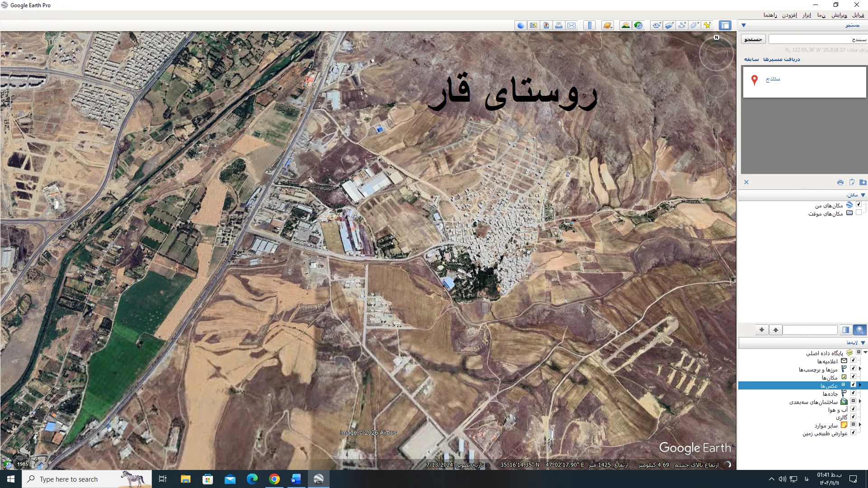Open the دریافت مسیرها directions link
This screenshot has width=868, height=488.
tap(782, 59)
